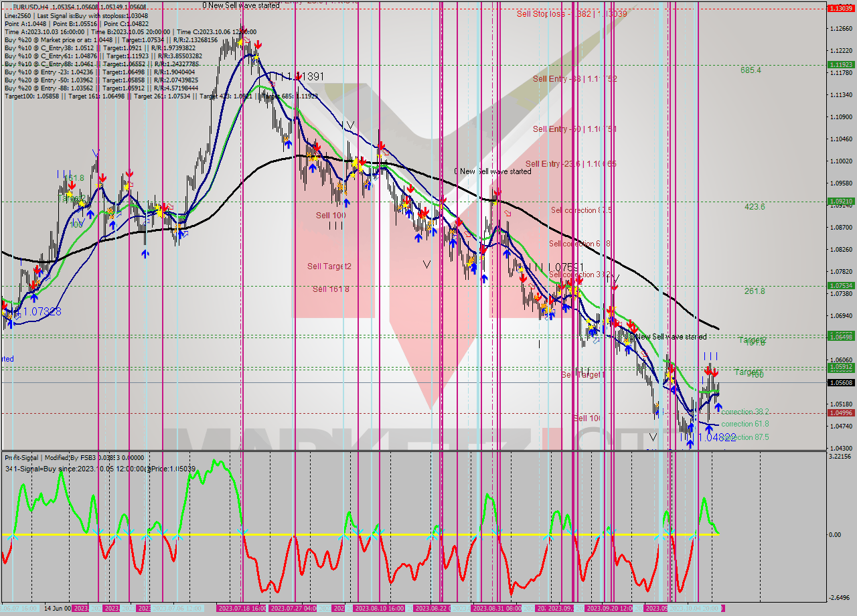This screenshot has height=616, width=857.
Task: Select the green '685.4' Fibonacci level label
Action: (751, 70)
